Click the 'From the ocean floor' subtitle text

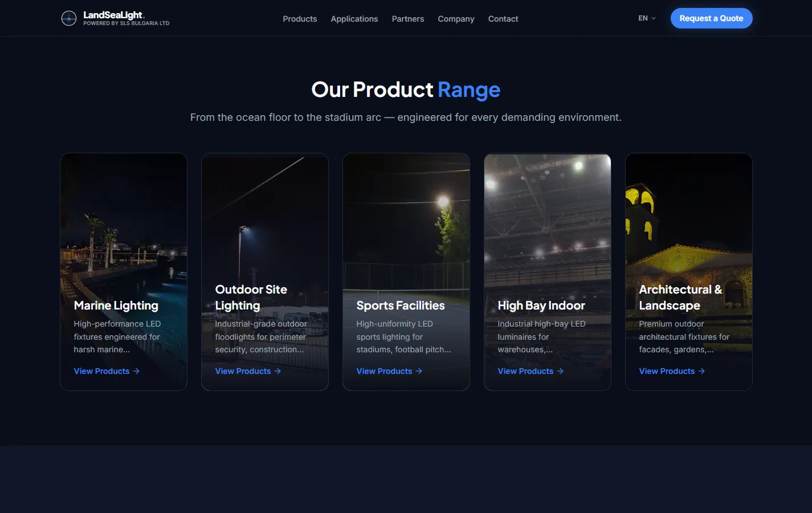click(406, 117)
